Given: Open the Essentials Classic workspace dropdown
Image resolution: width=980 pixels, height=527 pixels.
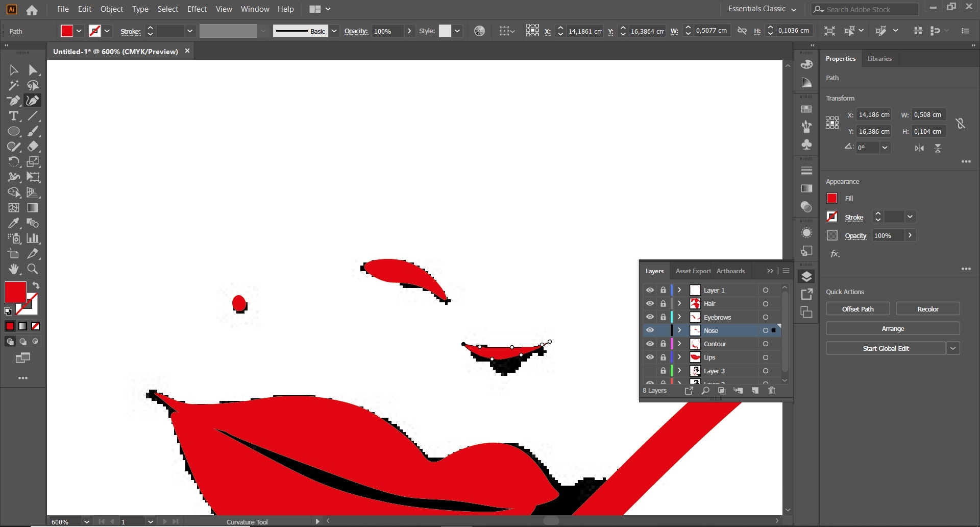Looking at the screenshot, I should (762, 9).
